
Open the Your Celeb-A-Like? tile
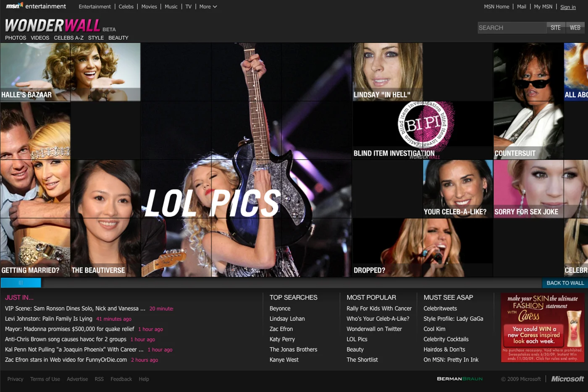pos(457,188)
